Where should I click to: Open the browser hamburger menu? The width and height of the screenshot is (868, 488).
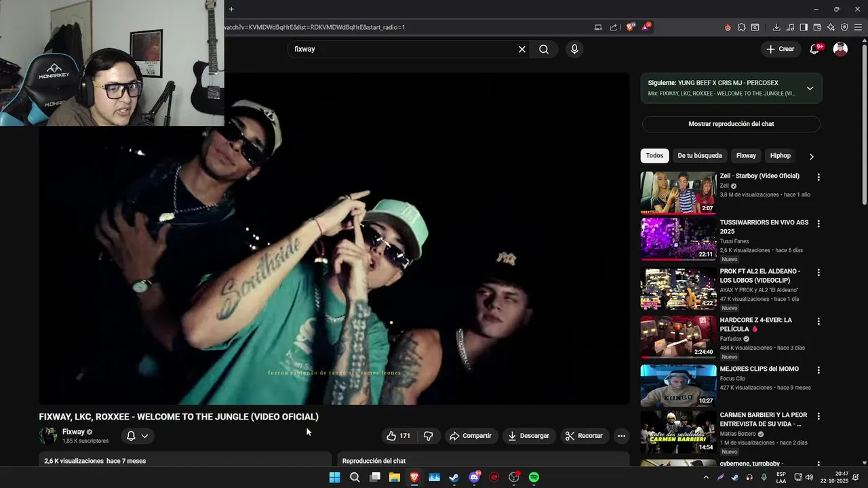[x=858, y=27]
